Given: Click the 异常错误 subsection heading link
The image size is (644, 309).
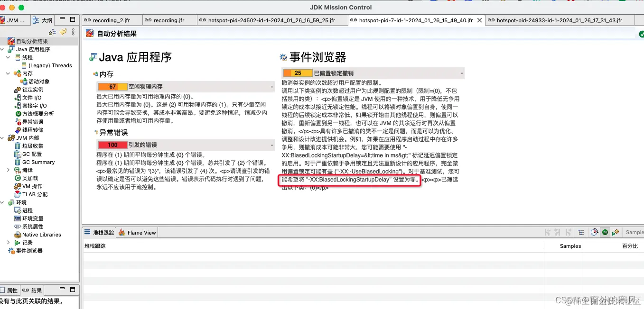Looking at the screenshot, I should (113, 132).
